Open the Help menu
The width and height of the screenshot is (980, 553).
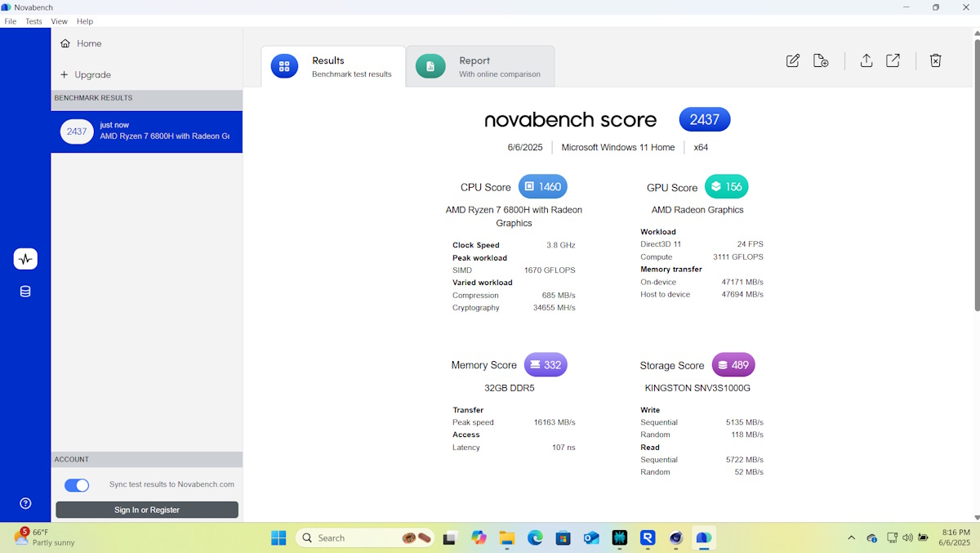[x=85, y=21]
